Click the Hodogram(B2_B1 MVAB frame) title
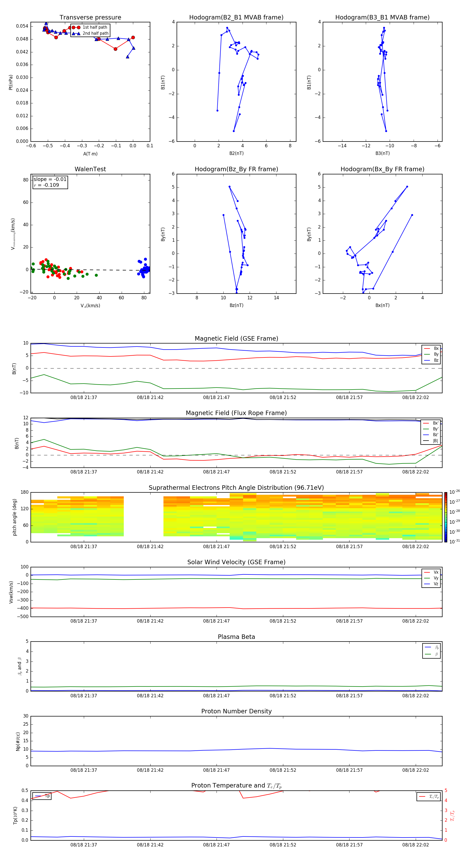 pyautogui.click(x=236, y=18)
